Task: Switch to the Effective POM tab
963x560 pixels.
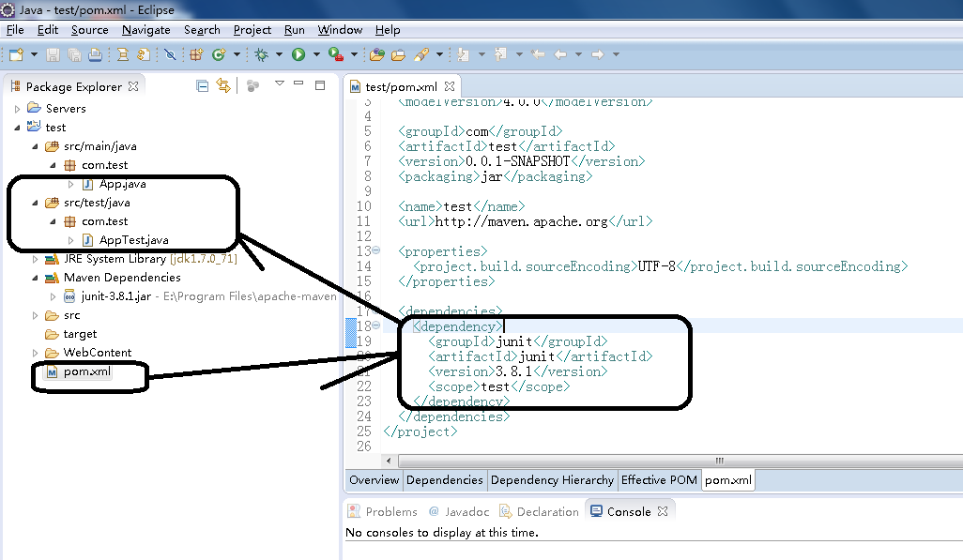Action: tap(659, 480)
